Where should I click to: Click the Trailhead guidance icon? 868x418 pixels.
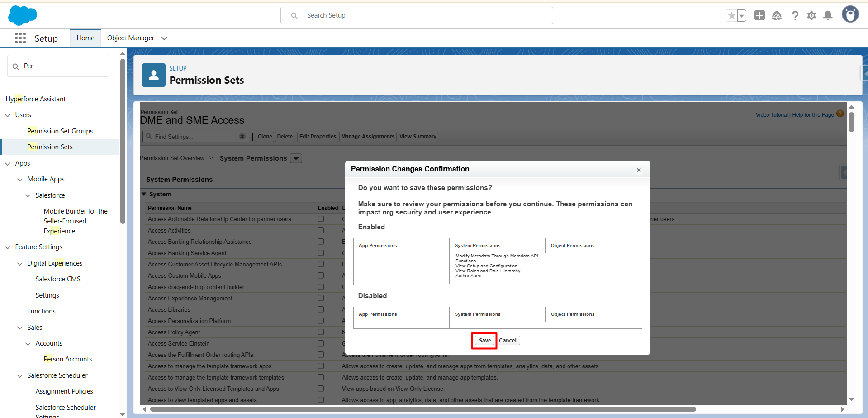[x=777, y=16]
